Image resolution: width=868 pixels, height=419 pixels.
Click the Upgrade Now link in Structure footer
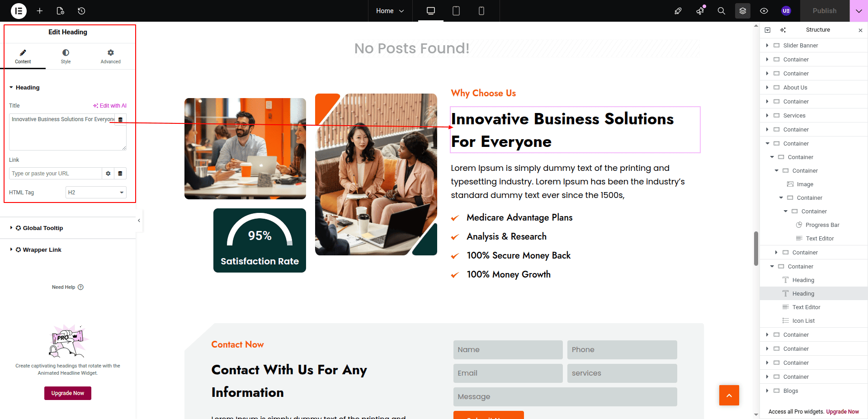[x=842, y=412]
